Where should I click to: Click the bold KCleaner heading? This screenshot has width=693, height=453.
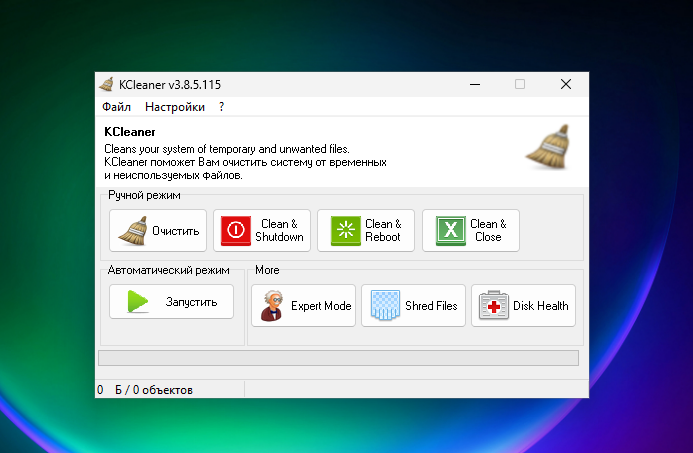pyautogui.click(x=129, y=132)
